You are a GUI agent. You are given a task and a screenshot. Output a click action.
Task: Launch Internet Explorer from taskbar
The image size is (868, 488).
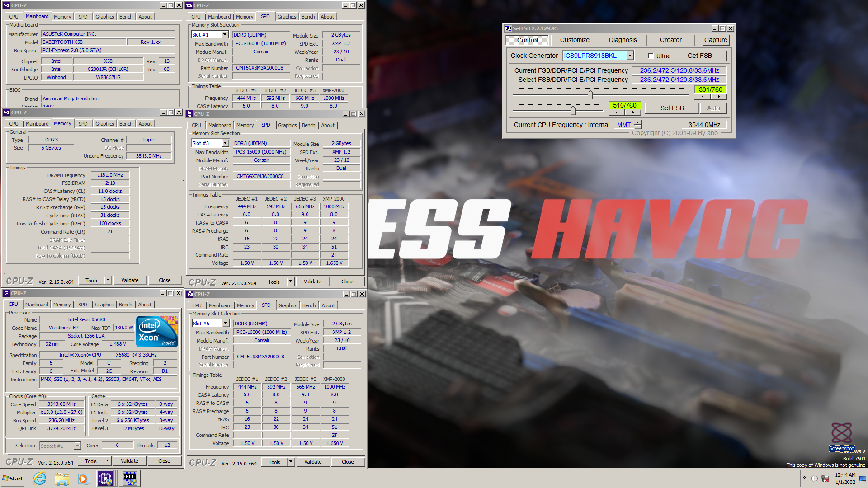tap(40, 478)
